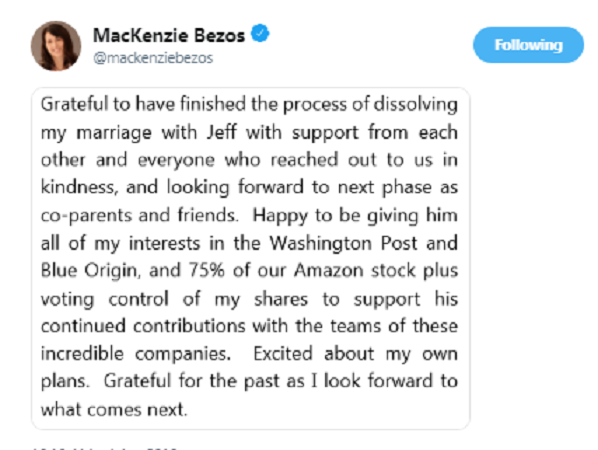Click "Blue Origin" in the tweet
598x450 pixels.
(88, 271)
